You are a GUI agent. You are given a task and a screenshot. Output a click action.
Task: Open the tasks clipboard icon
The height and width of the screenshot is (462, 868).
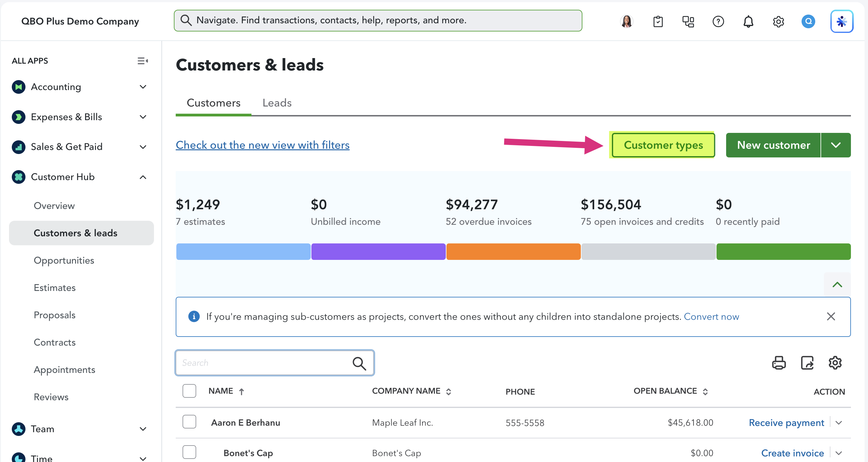(658, 21)
